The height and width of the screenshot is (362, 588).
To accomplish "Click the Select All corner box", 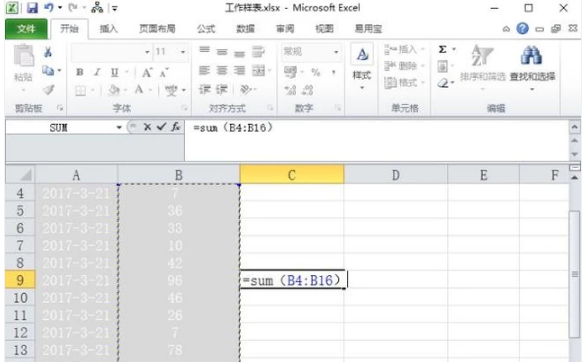I will [21, 174].
